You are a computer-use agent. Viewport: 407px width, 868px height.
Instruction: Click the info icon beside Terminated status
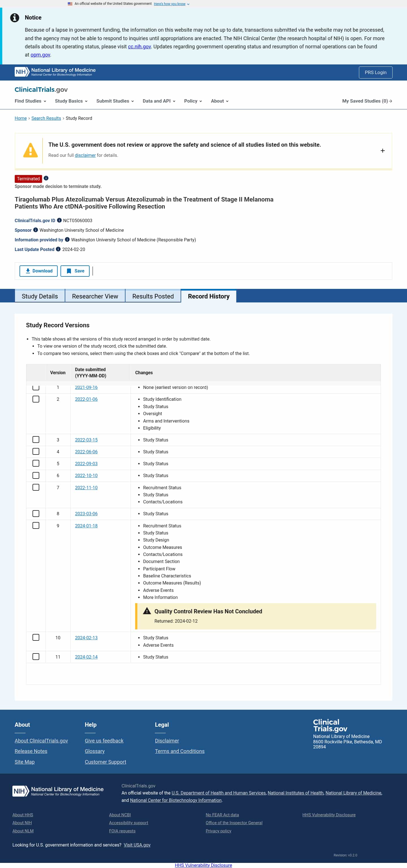click(x=46, y=178)
